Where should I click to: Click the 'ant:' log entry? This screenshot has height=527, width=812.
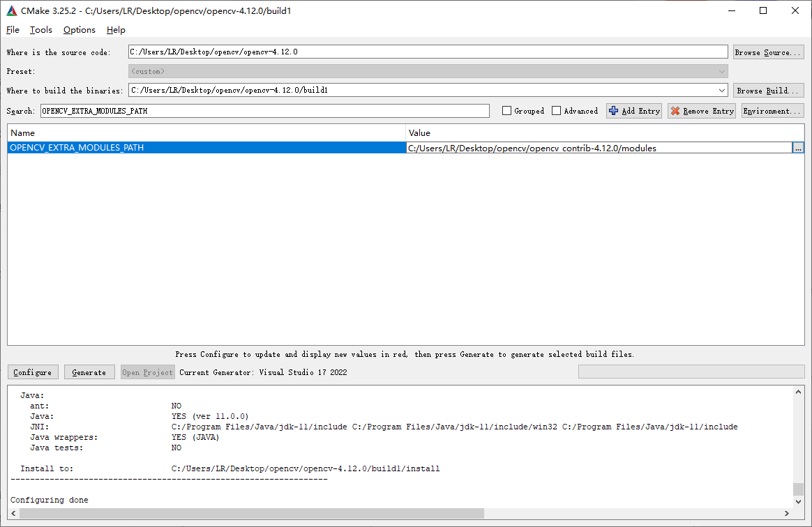coord(105,406)
